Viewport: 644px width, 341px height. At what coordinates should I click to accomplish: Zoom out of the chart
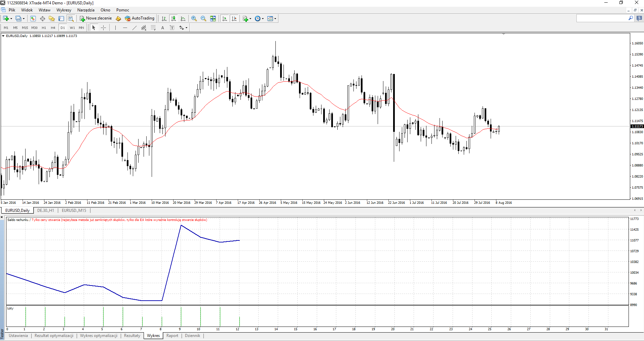click(x=203, y=18)
